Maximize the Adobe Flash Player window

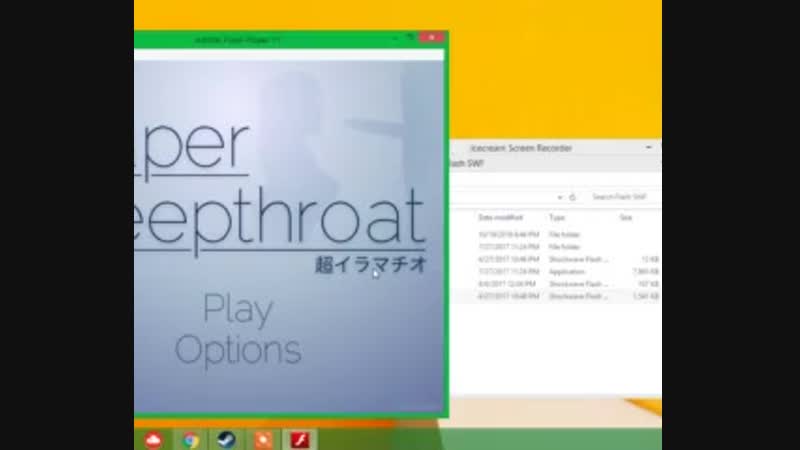[x=410, y=38]
